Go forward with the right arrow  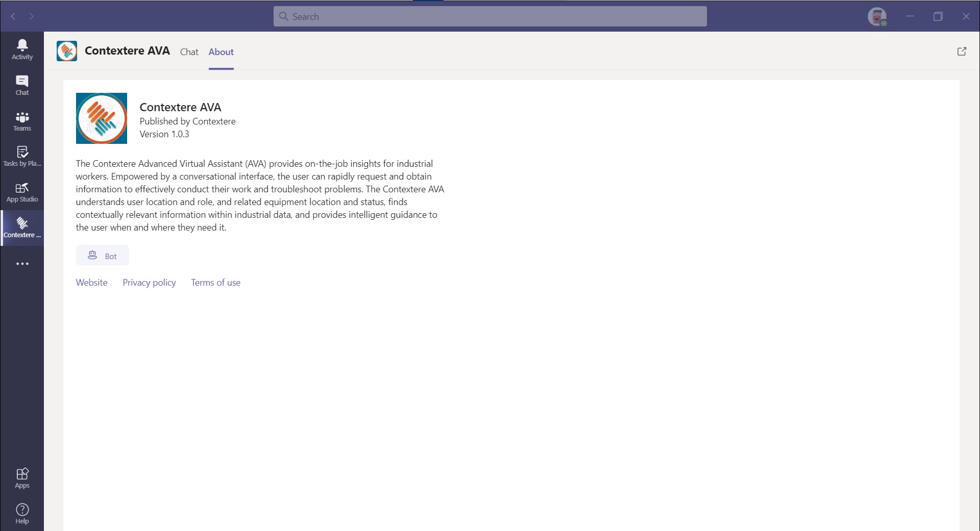[x=31, y=16]
